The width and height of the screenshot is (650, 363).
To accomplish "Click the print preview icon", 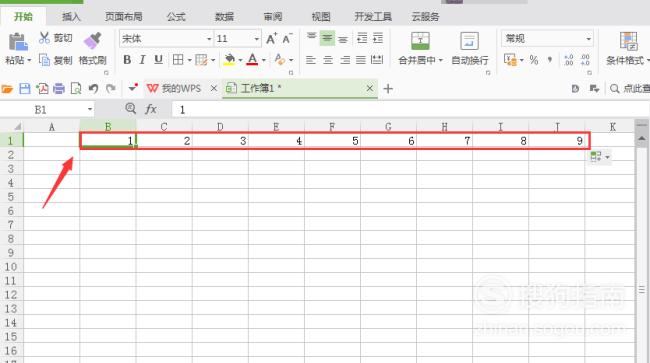I will click(x=76, y=89).
